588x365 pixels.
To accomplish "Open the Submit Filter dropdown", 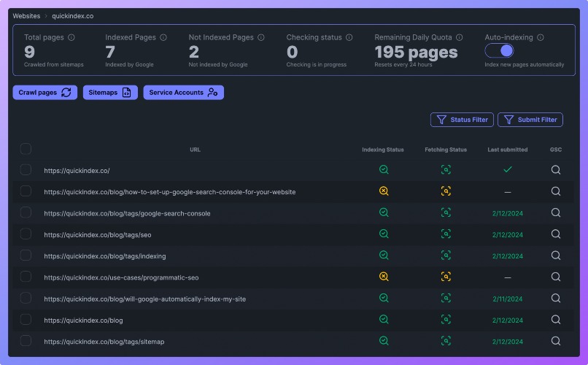I will click(530, 120).
